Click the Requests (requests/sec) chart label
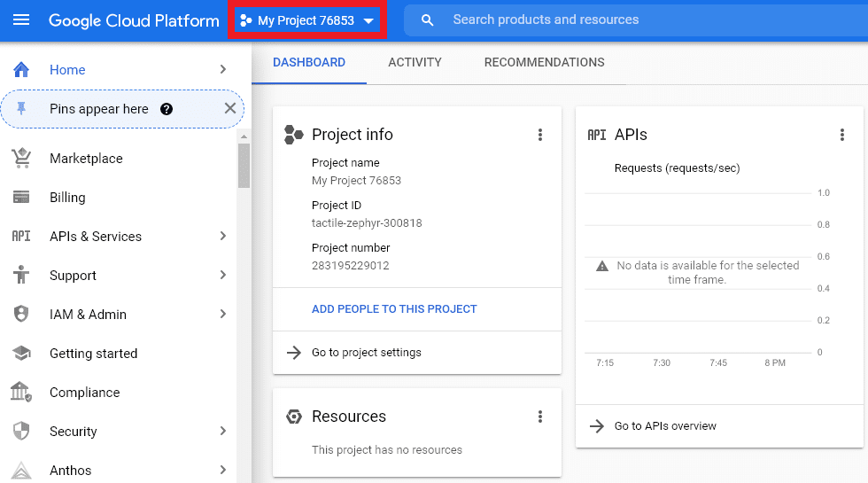Viewport: 868px width, 483px height. 677,168
